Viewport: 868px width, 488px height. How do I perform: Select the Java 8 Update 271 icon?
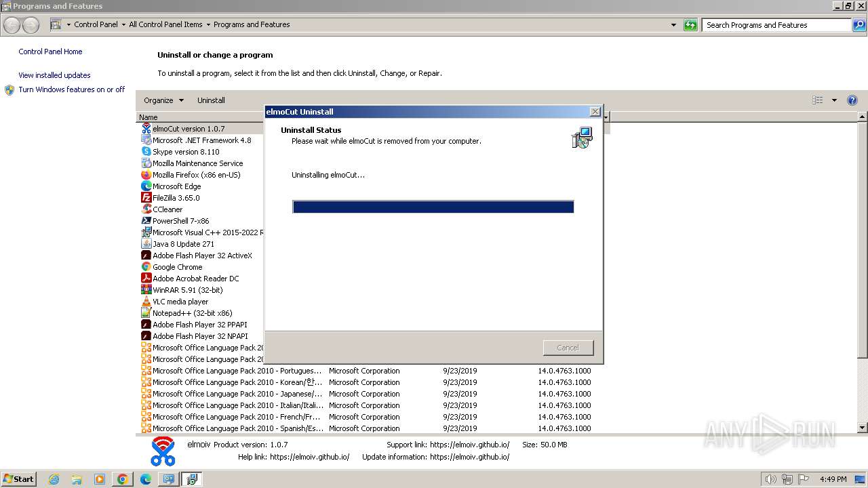tap(146, 244)
